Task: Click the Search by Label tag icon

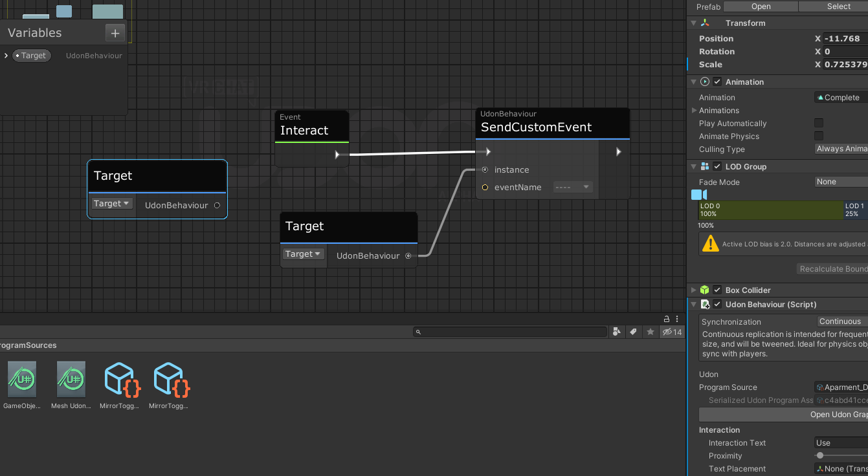Action: click(634, 332)
